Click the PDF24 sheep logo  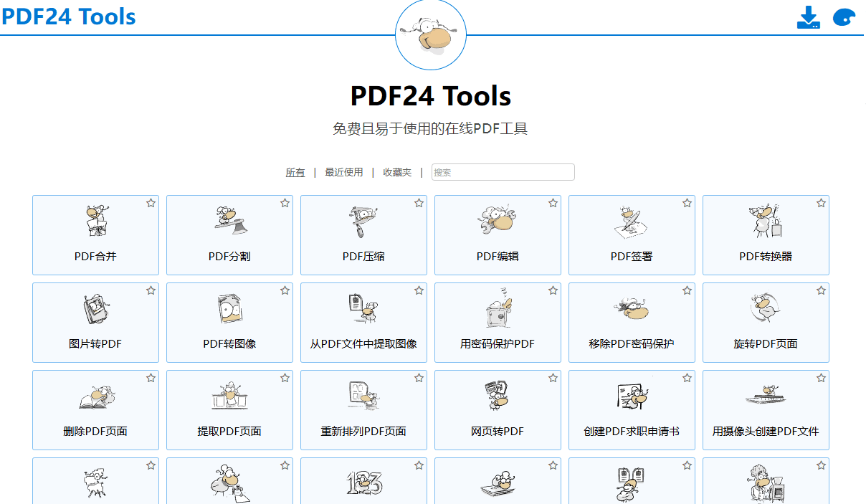coord(431,35)
